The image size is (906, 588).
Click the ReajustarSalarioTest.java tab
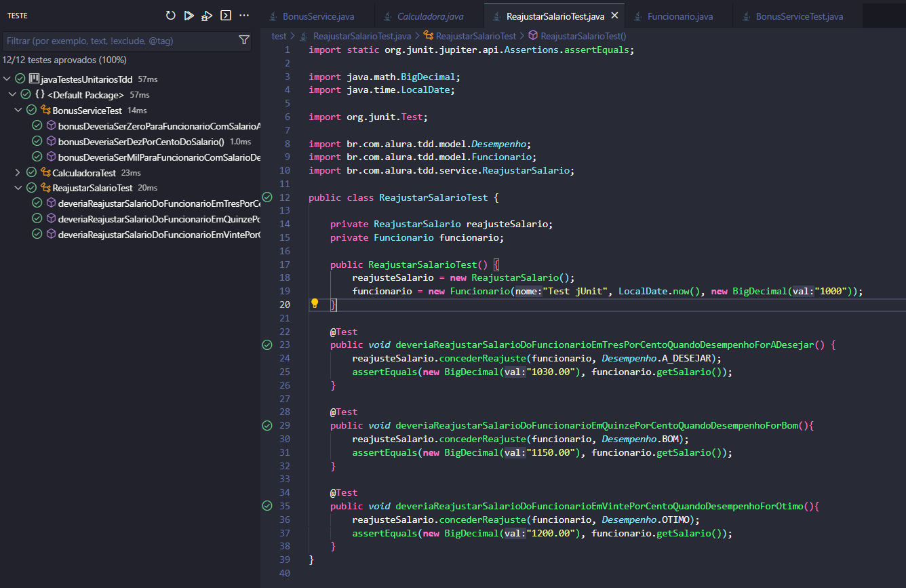tap(555, 16)
